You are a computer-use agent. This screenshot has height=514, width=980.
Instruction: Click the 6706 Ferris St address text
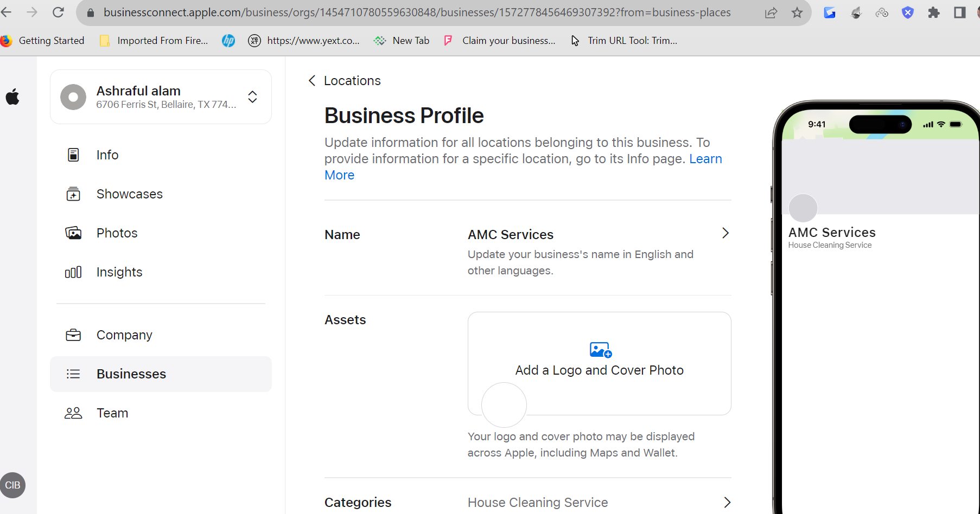pos(166,105)
